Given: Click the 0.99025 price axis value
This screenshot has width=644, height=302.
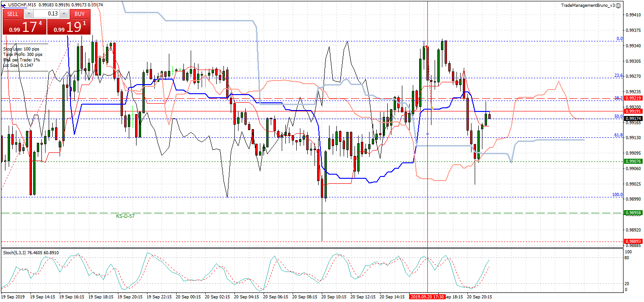Looking at the screenshot, I should point(633,184).
